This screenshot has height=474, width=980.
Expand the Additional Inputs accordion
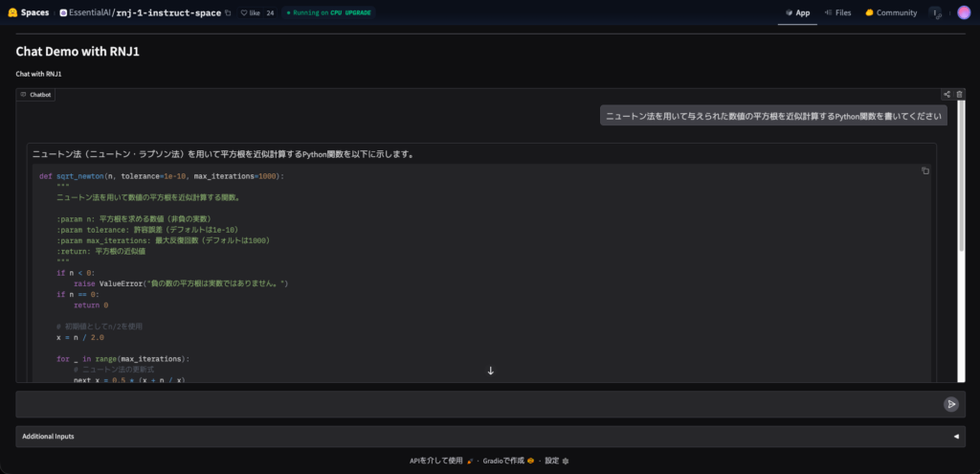[x=489, y=437]
